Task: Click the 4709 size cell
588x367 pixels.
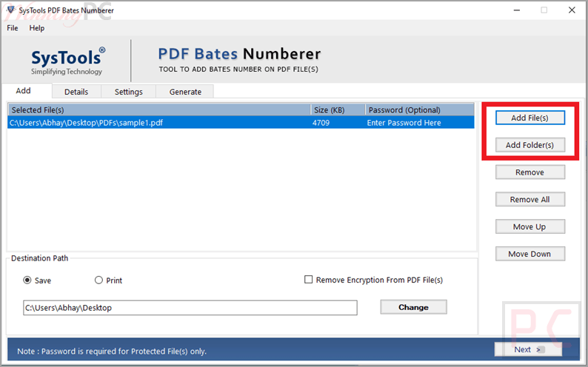Action: coord(338,123)
